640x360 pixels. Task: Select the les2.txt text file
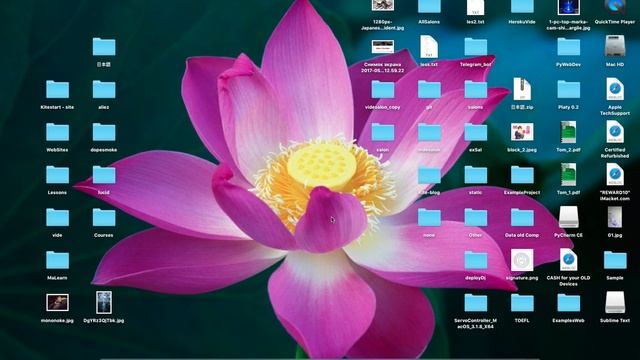pyautogui.click(x=476, y=7)
